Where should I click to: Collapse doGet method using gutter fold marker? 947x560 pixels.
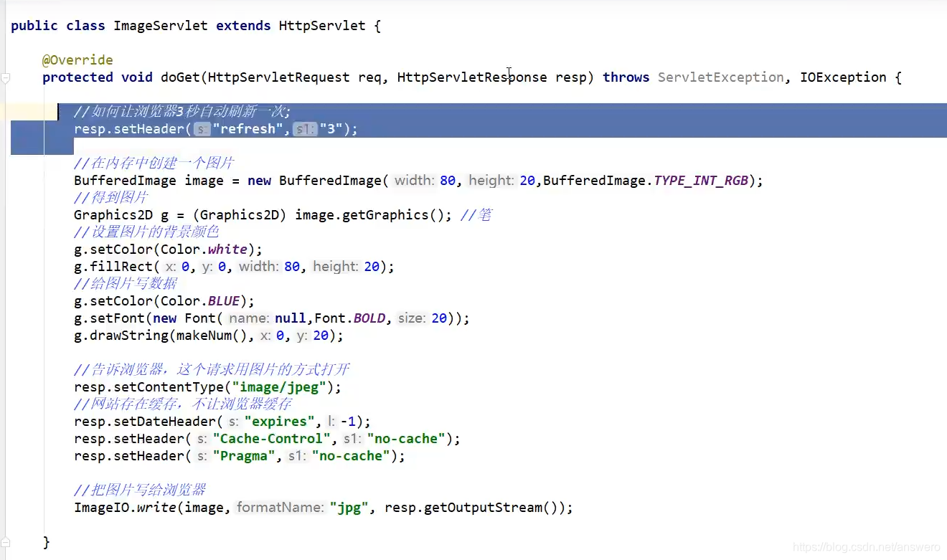[x=5, y=77]
